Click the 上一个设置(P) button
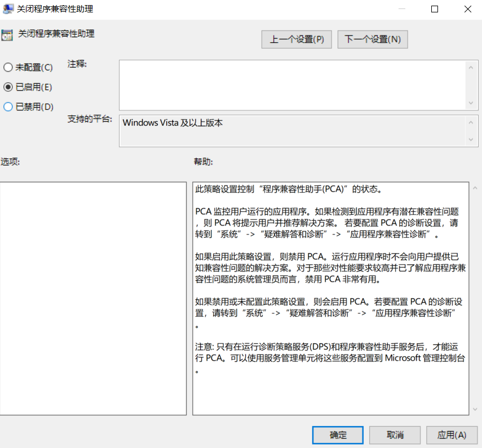 (x=297, y=39)
